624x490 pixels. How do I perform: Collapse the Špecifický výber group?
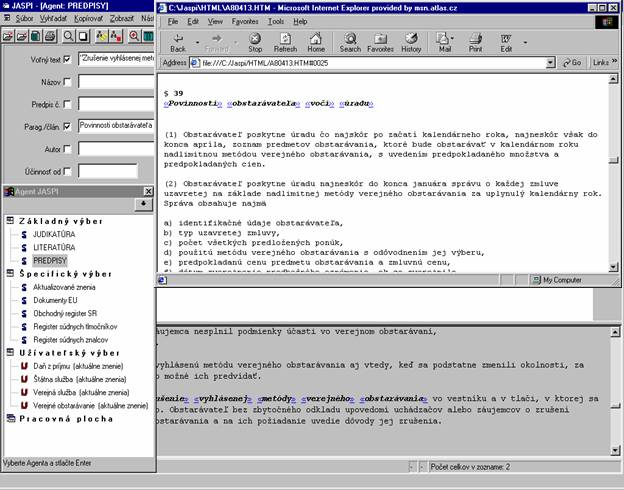(10, 273)
